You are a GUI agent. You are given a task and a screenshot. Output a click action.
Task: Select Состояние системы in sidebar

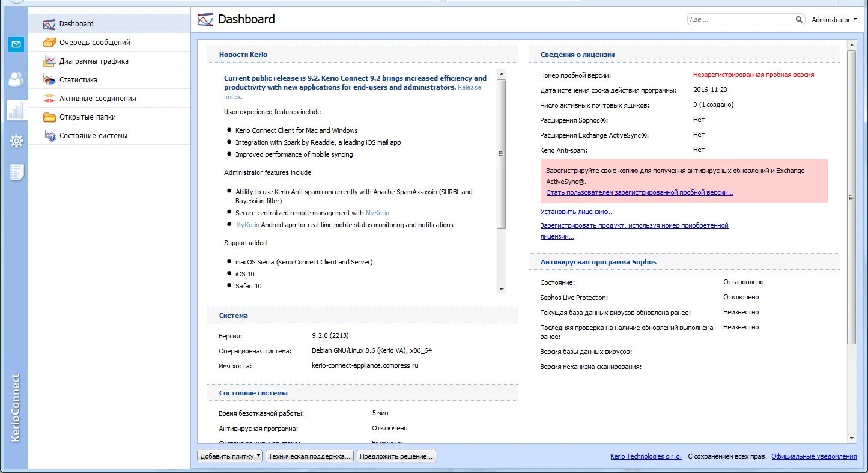[109, 136]
